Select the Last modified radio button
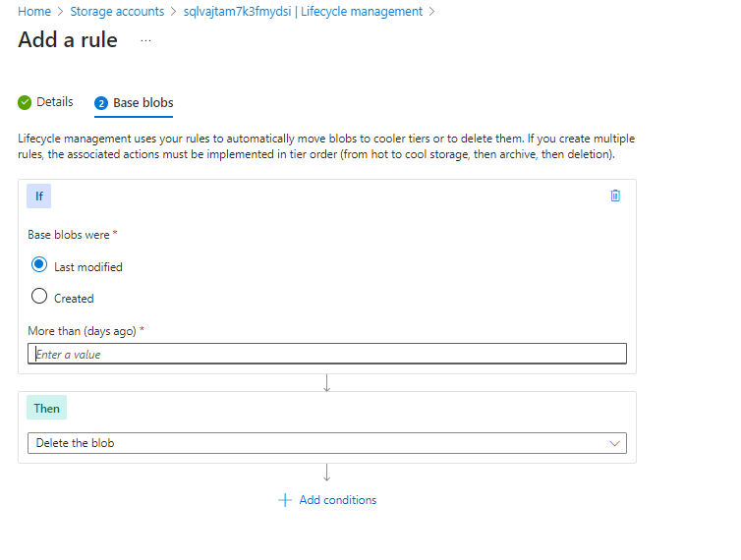The image size is (741, 560). 39,264
